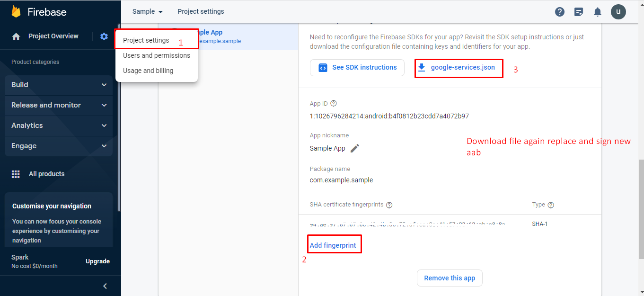Click the SHA-1 fingerprint value row
The width and height of the screenshot is (644, 296).
click(x=407, y=224)
